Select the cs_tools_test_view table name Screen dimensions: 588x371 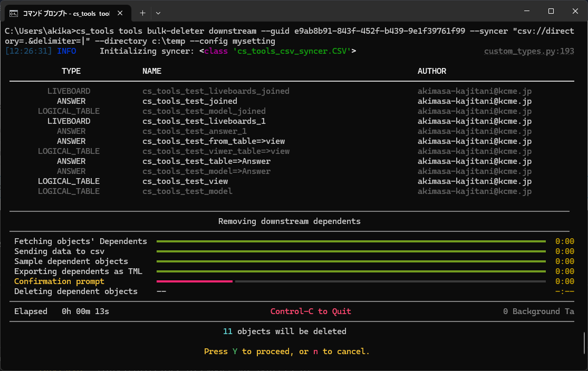point(185,181)
